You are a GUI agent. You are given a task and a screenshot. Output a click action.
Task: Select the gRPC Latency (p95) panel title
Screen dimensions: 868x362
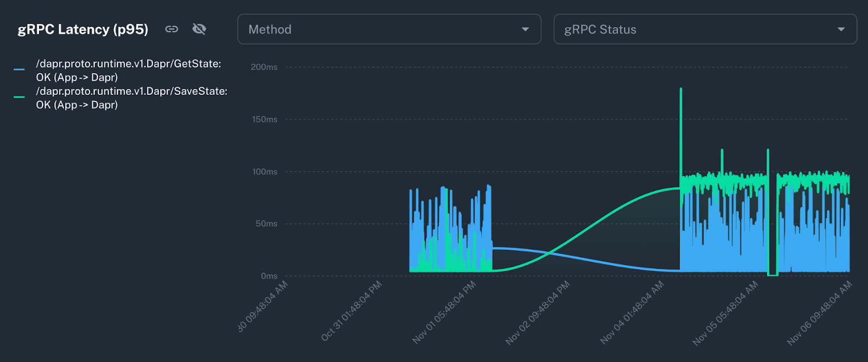(x=83, y=29)
